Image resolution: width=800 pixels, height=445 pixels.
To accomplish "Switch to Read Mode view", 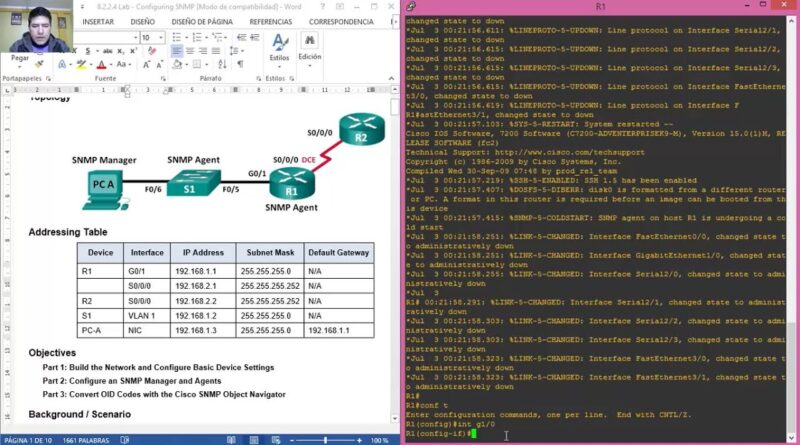I will [x=231, y=440].
